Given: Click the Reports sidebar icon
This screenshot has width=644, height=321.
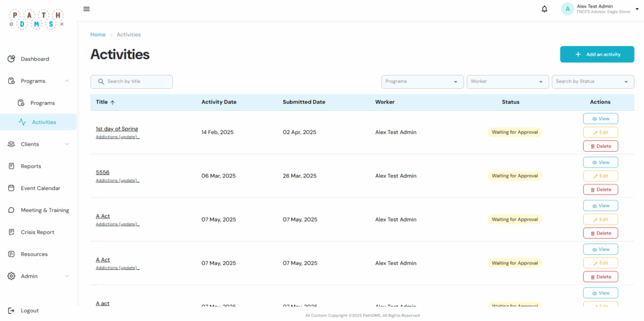Looking at the screenshot, I should click(x=11, y=166).
